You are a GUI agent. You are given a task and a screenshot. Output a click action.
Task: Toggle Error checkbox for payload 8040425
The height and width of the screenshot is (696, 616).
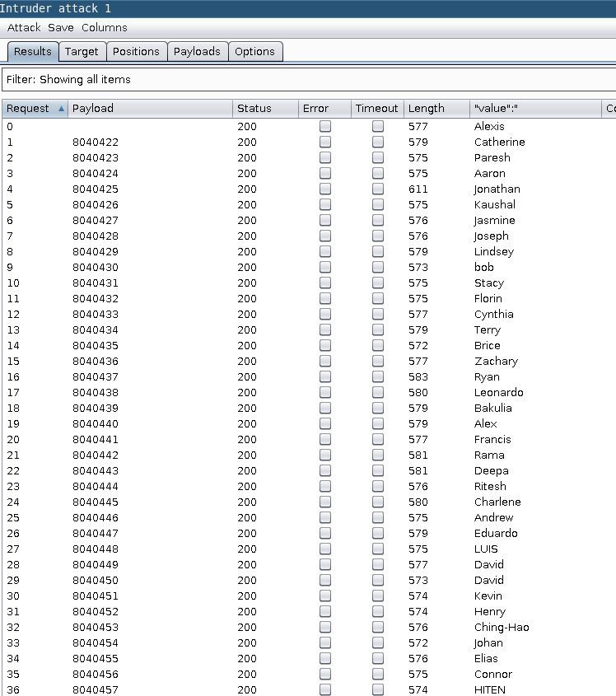325,189
